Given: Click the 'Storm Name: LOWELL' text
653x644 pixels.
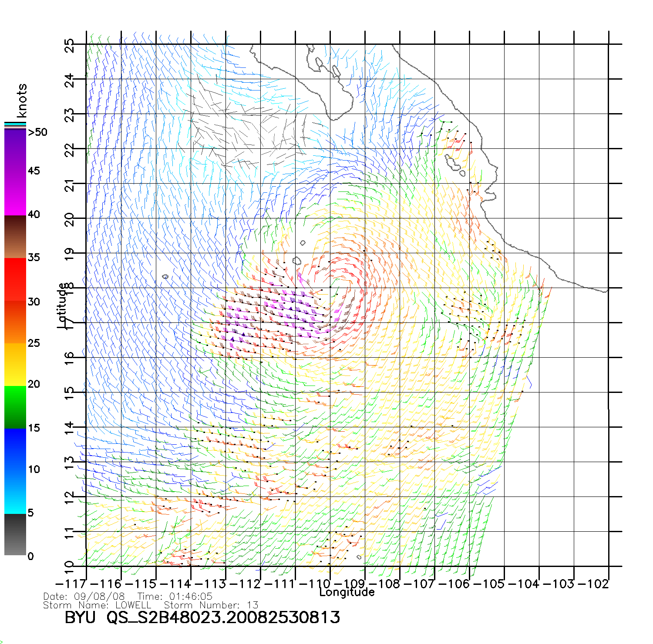Looking at the screenshot, I should coord(97,605).
